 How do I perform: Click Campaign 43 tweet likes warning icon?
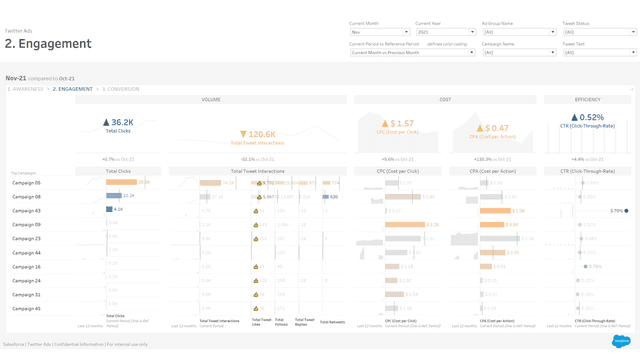[x=256, y=211]
